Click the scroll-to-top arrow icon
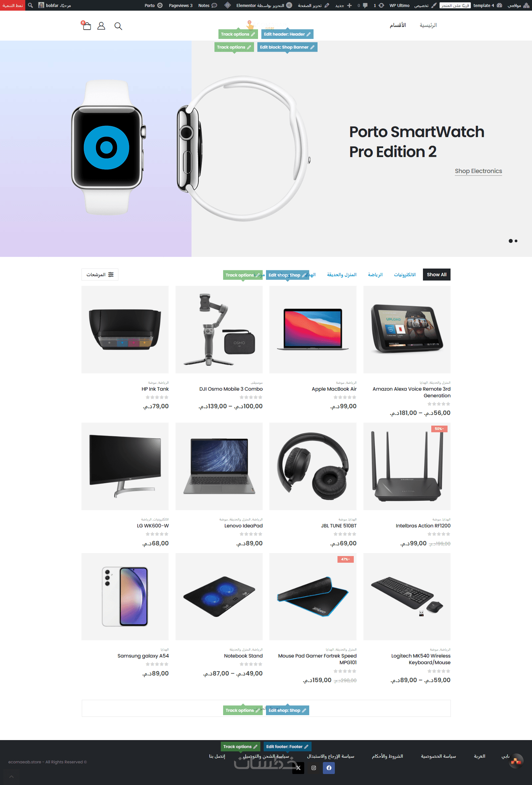The image size is (532, 785). 11,777
